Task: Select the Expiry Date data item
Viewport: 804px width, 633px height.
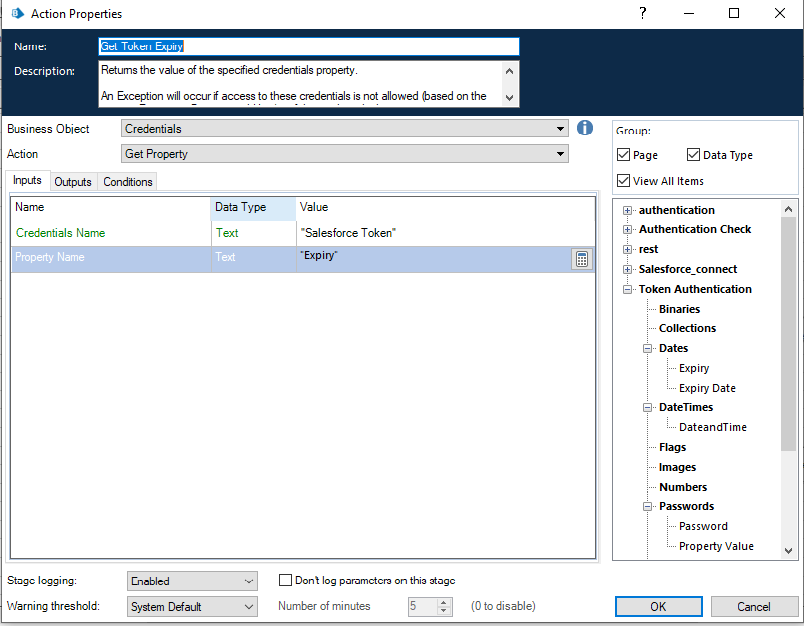Action: (x=707, y=388)
